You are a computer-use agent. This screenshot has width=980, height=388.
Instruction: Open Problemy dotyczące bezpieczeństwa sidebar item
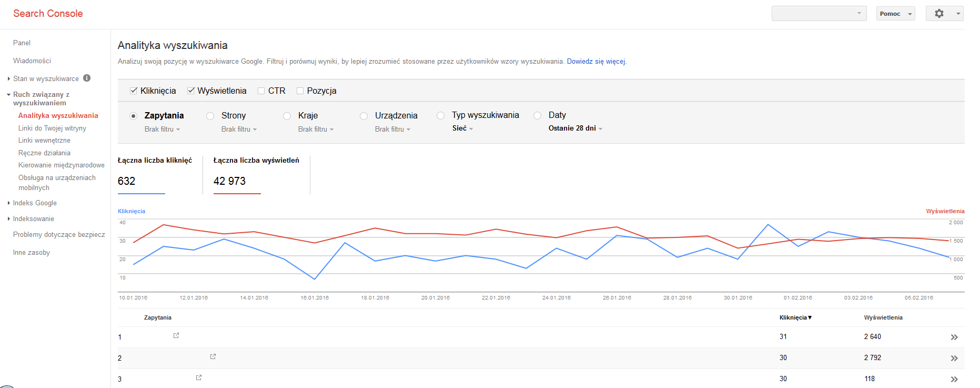coord(59,234)
